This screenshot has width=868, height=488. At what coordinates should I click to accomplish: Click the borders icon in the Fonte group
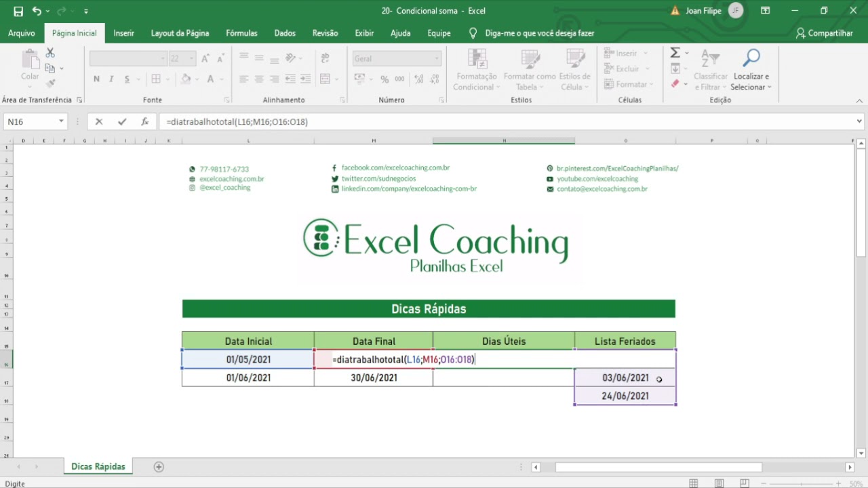(156, 79)
